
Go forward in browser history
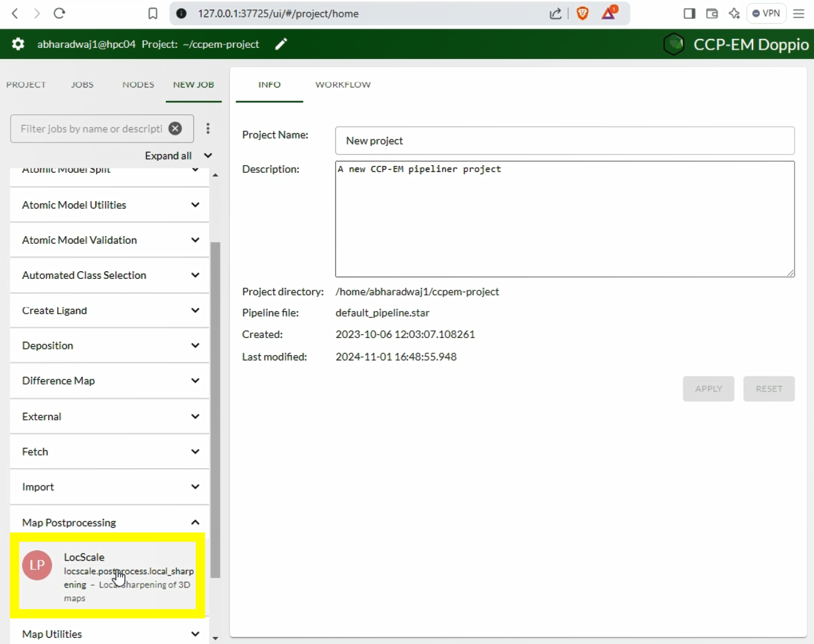(36, 13)
